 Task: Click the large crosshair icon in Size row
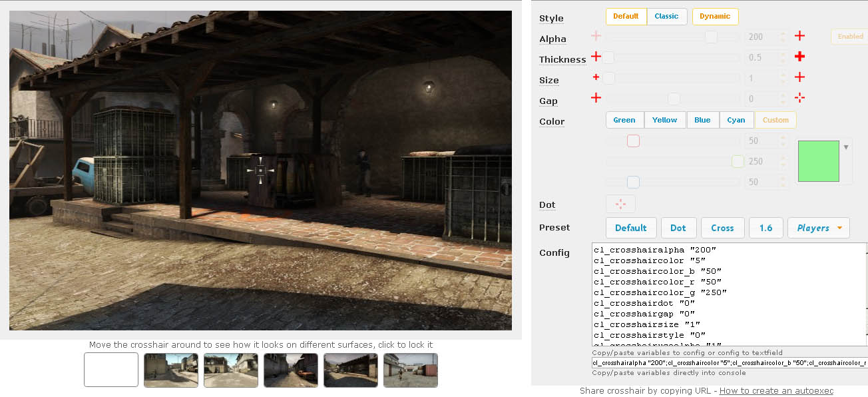pyautogui.click(x=799, y=77)
